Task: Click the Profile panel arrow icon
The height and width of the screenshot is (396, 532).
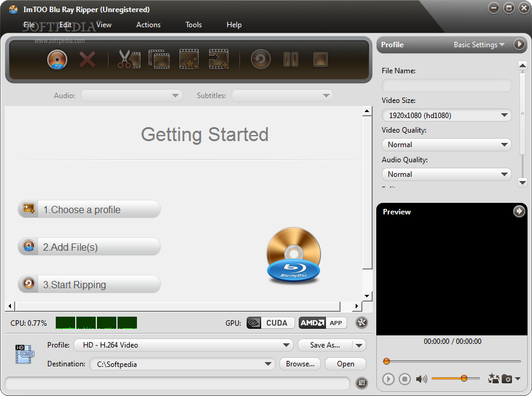Action: [x=519, y=44]
